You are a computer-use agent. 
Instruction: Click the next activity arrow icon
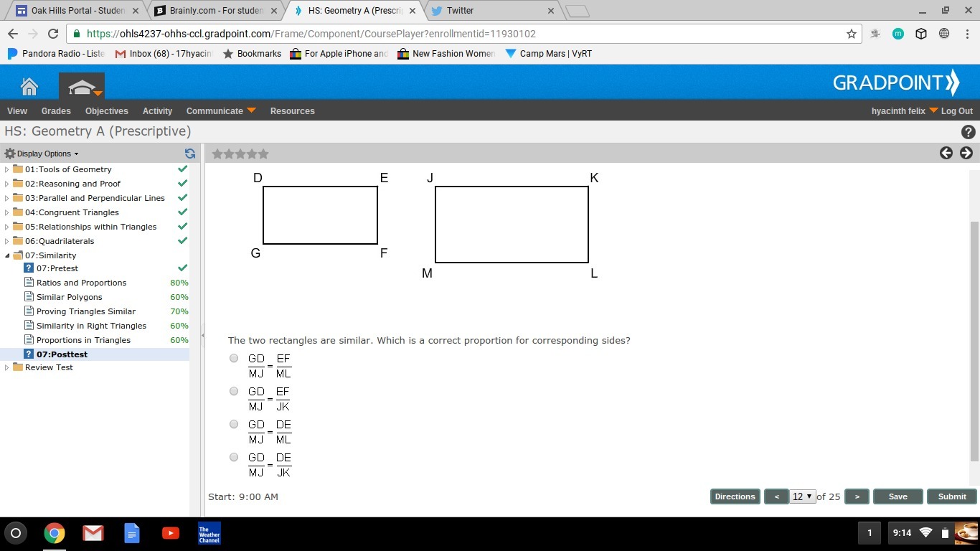click(966, 153)
